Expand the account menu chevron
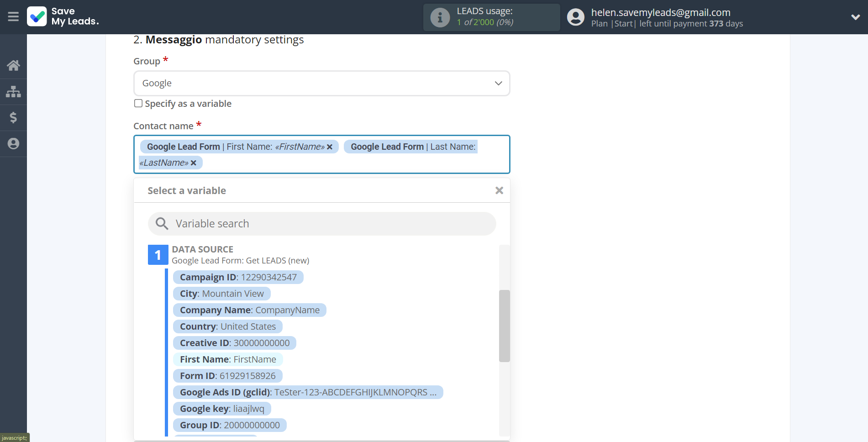This screenshot has width=868, height=442. [x=856, y=17]
